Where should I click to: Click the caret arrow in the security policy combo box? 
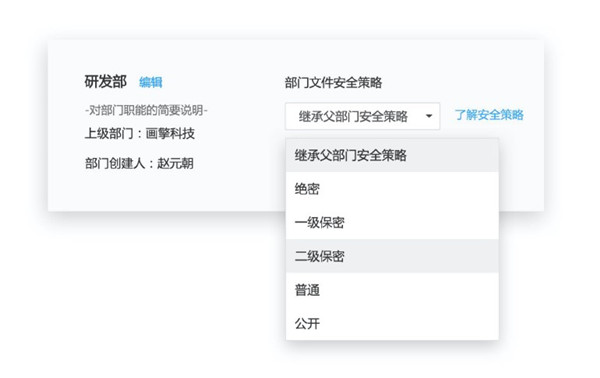point(429,116)
